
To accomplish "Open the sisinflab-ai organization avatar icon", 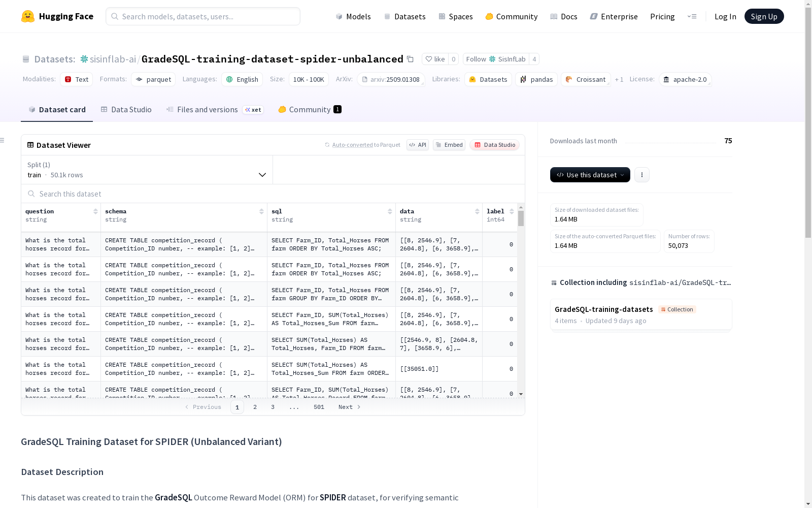I will [x=84, y=59].
